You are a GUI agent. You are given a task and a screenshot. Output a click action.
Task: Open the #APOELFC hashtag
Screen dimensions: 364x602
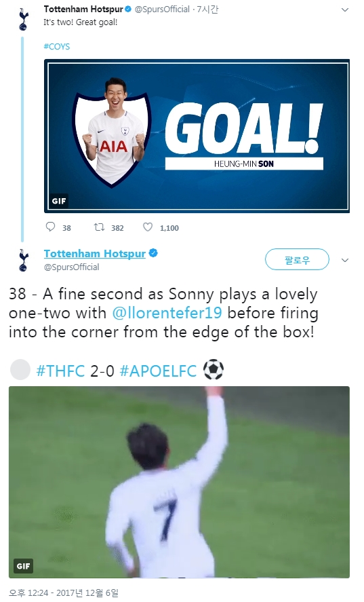click(158, 371)
